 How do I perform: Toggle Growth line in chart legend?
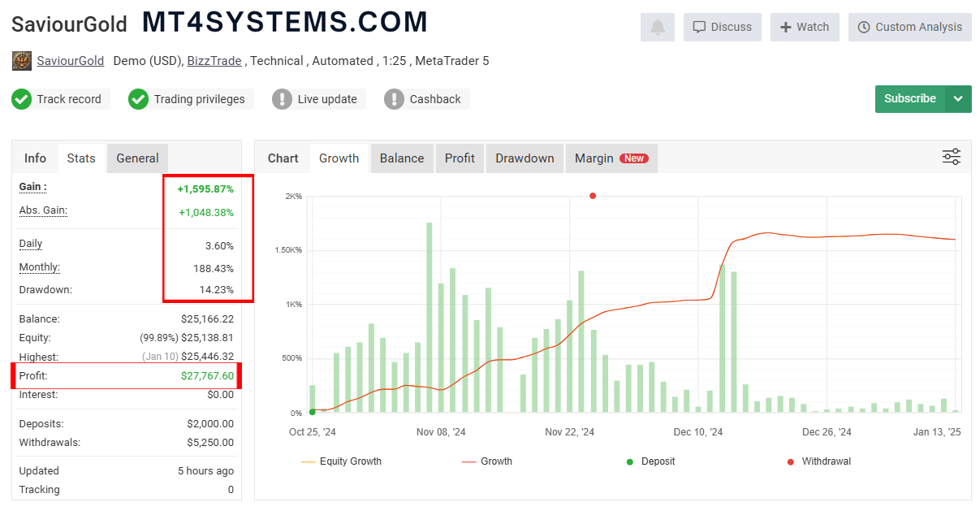click(x=487, y=461)
